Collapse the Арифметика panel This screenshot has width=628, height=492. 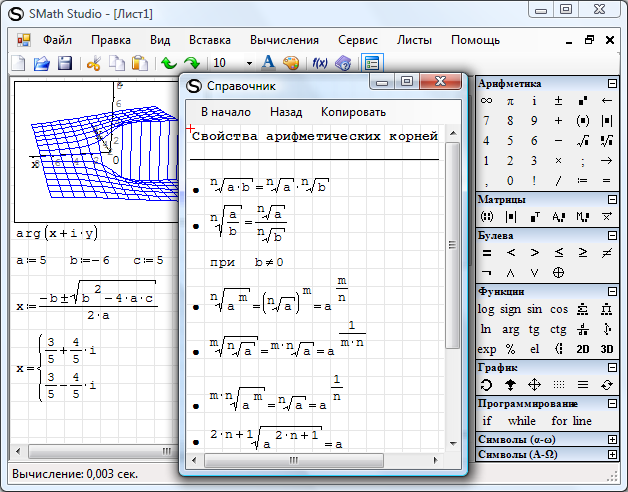click(x=612, y=83)
